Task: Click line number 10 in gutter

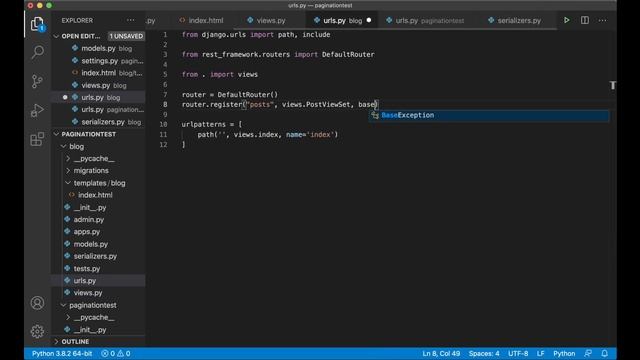Action: tap(163, 124)
